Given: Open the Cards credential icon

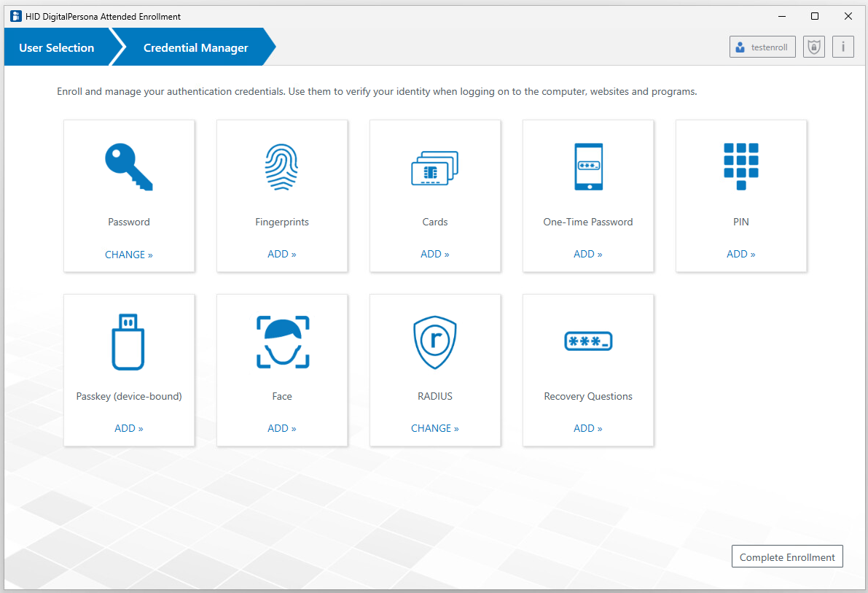Looking at the screenshot, I should 435,168.
